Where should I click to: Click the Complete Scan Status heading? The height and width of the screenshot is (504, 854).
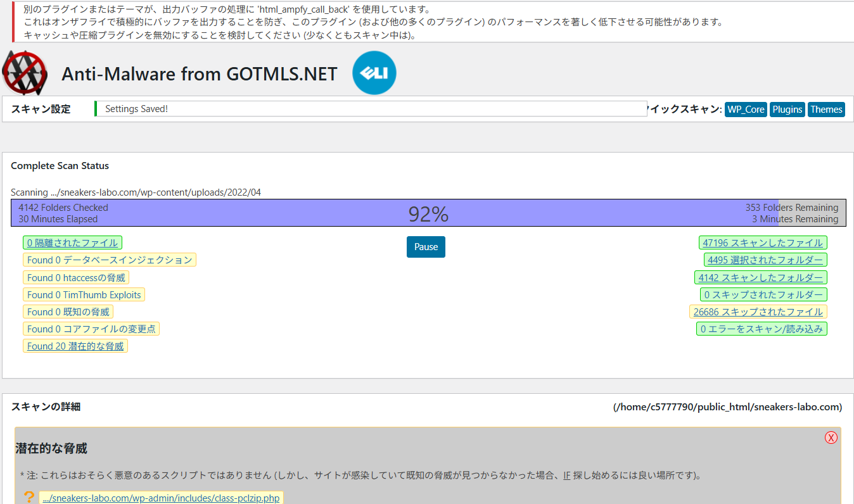click(x=60, y=166)
